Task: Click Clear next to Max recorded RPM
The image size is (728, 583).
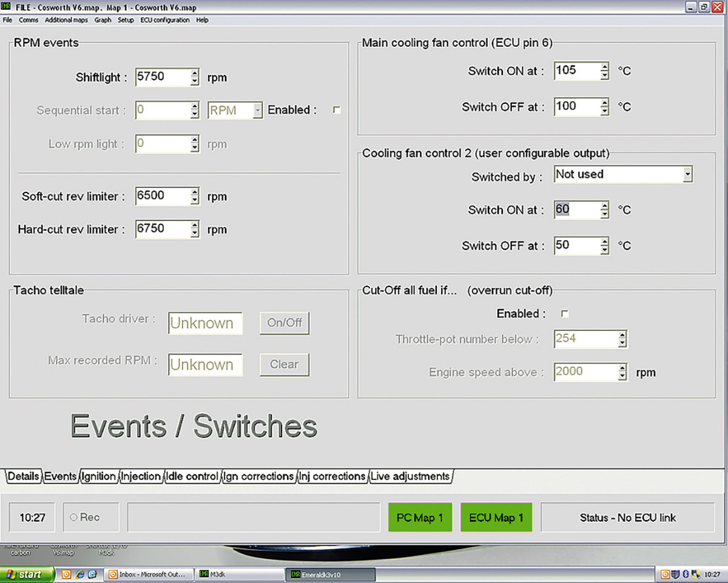Action: click(x=284, y=365)
